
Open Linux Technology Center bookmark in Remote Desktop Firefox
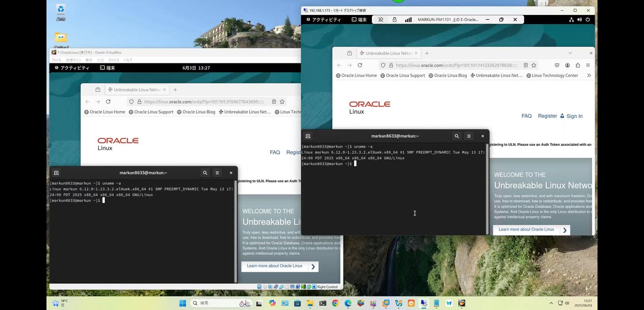click(552, 76)
